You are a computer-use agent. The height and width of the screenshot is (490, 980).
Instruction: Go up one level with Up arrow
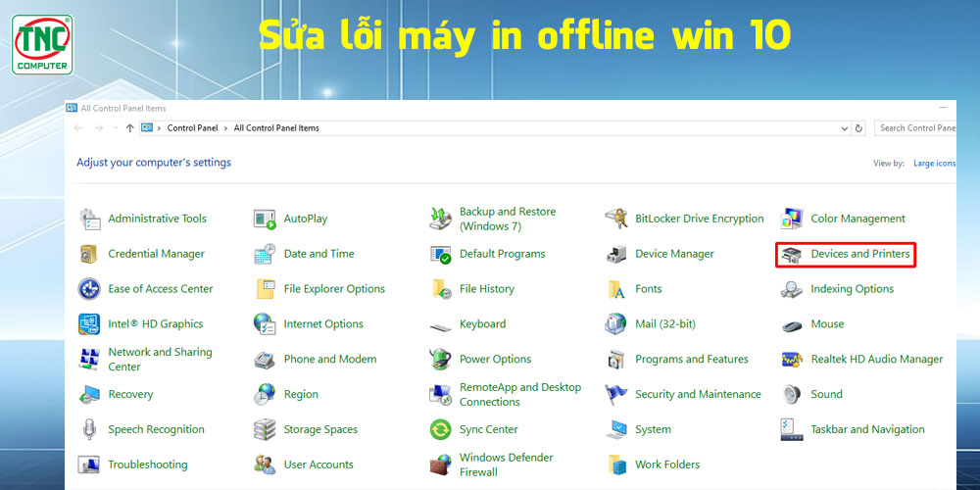129,128
